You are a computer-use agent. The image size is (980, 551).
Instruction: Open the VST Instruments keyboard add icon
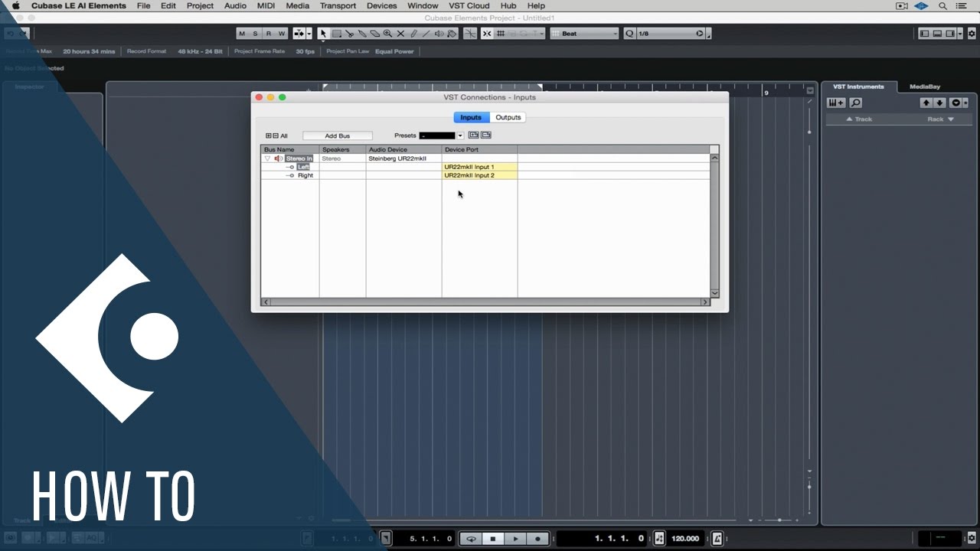click(x=836, y=103)
